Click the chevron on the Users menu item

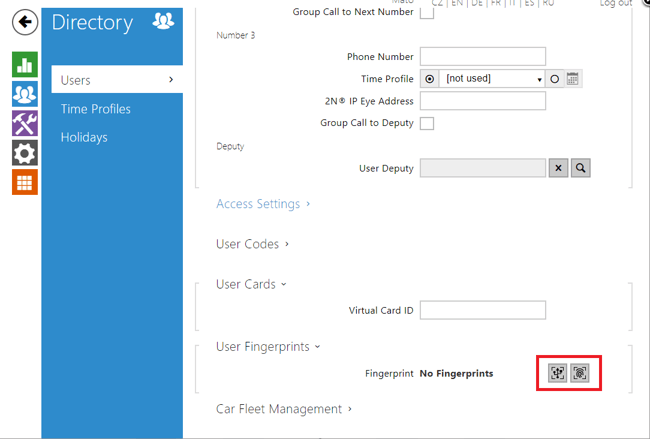click(171, 79)
